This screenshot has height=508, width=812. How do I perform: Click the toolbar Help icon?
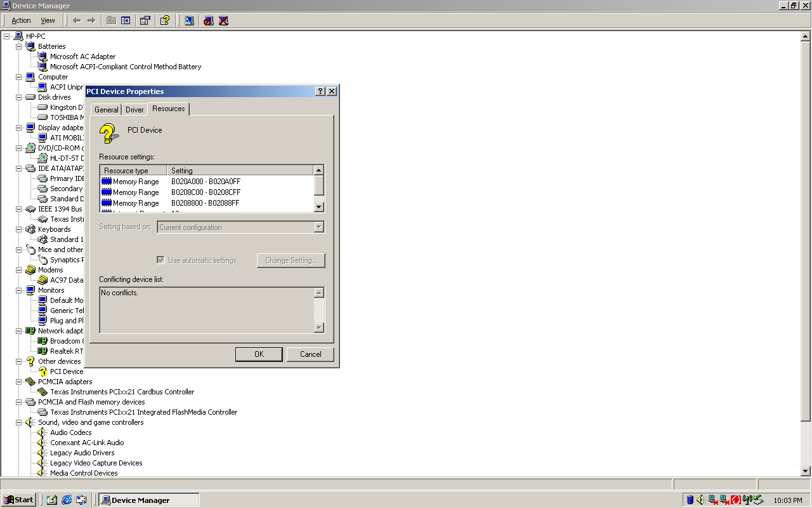click(164, 20)
